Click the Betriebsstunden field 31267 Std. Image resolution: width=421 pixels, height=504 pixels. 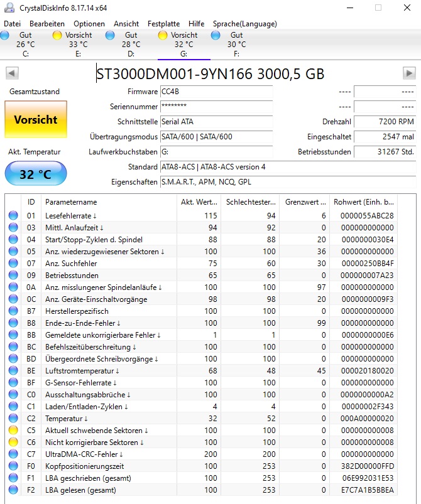[385, 152]
